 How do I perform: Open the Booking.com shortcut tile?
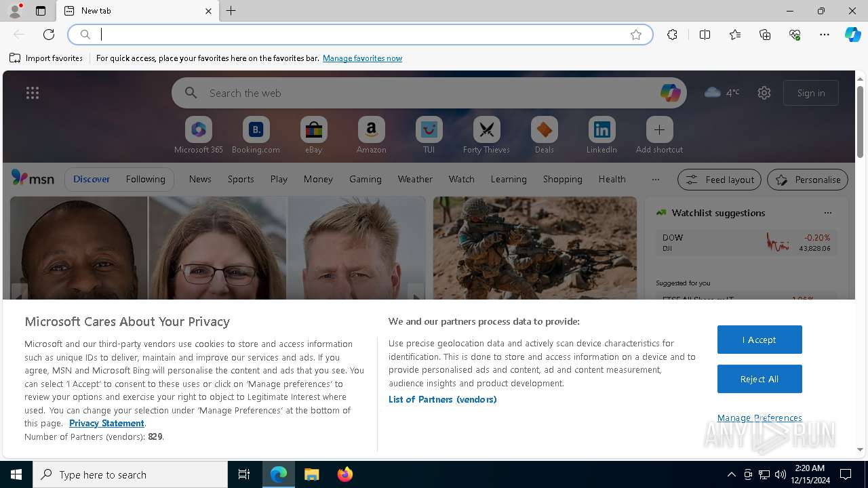tap(256, 135)
